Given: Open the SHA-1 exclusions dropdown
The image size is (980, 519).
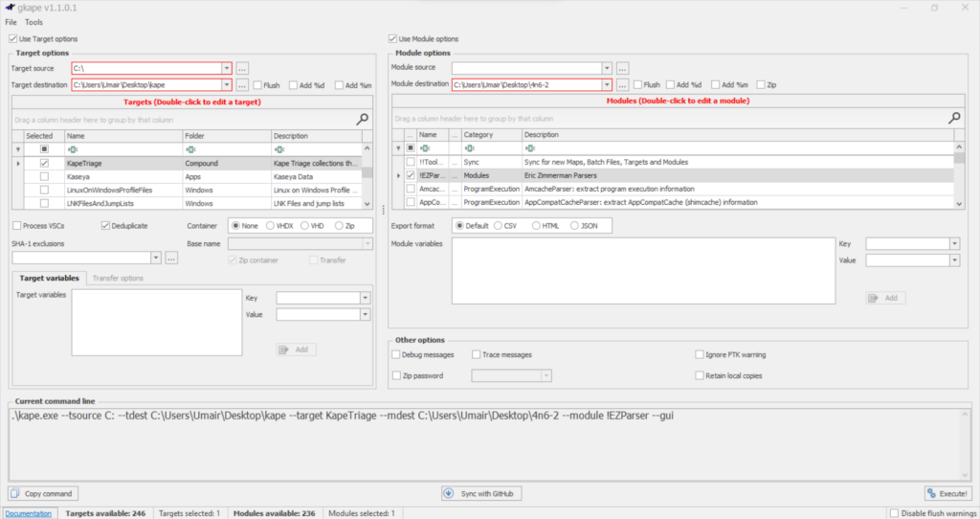Looking at the screenshot, I should [156, 258].
